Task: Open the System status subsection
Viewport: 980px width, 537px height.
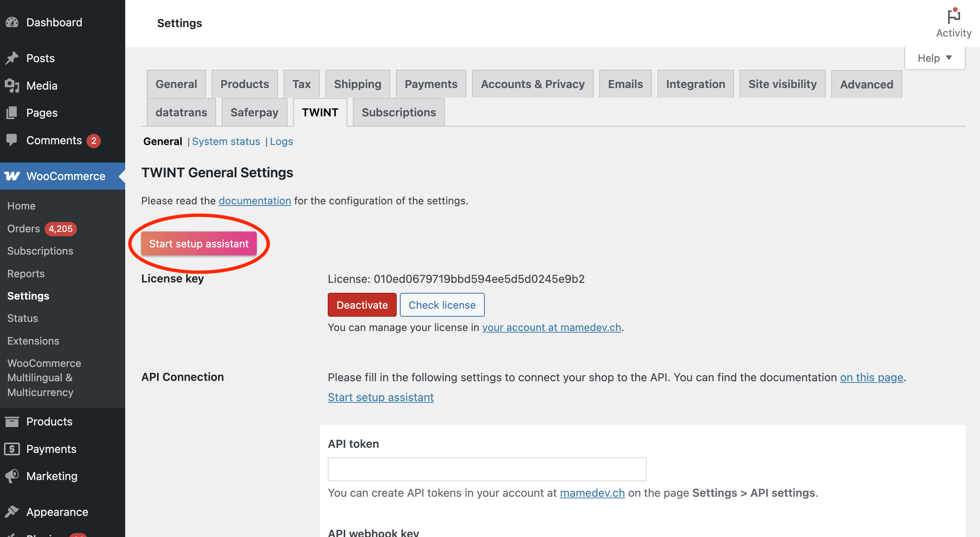Action: click(x=226, y=141)
